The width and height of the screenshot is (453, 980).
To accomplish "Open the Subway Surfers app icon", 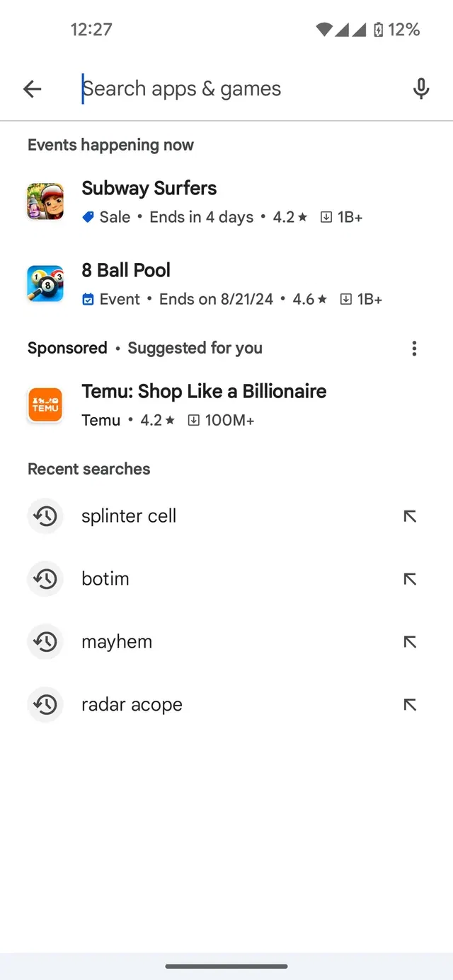I will pyautogui.click(x=45, y=202).
